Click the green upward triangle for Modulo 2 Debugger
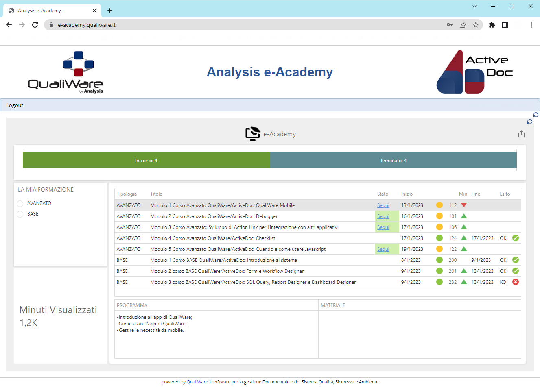 click(463, 216)
